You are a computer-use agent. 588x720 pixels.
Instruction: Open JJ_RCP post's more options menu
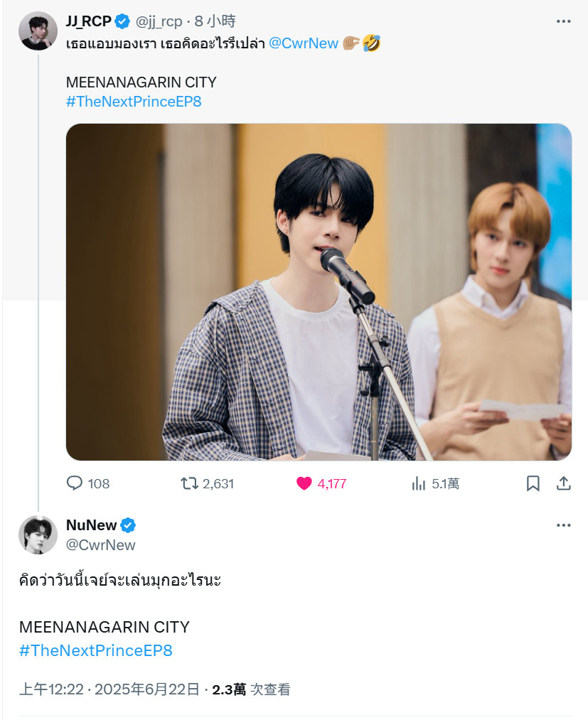[x=564, y=21]
